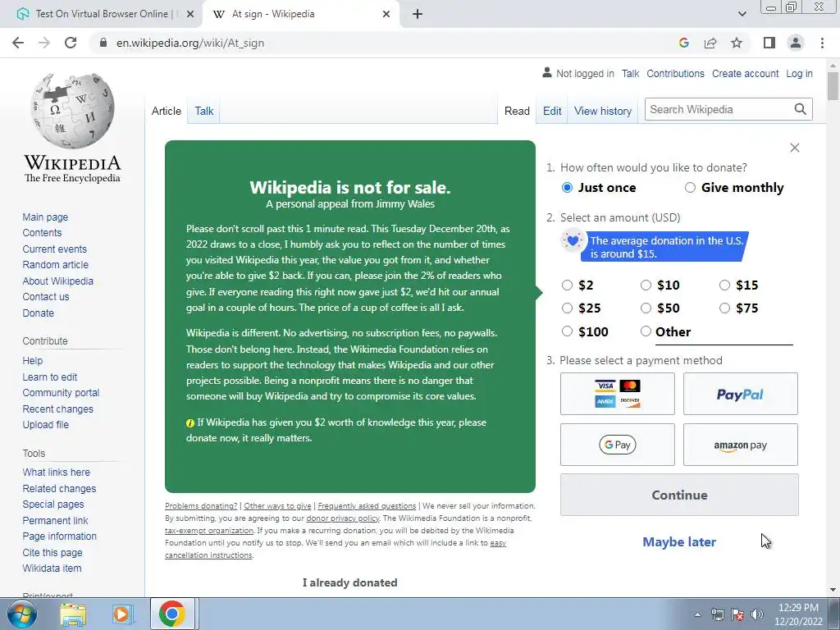Click the search magnifier icon
Viewport: 840px width, 630px height.
tap(801, 109)
